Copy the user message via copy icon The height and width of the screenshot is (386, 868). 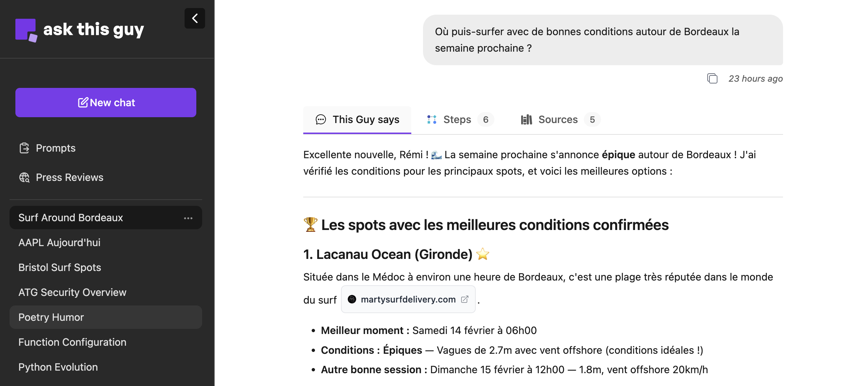(x=712, y=78)
